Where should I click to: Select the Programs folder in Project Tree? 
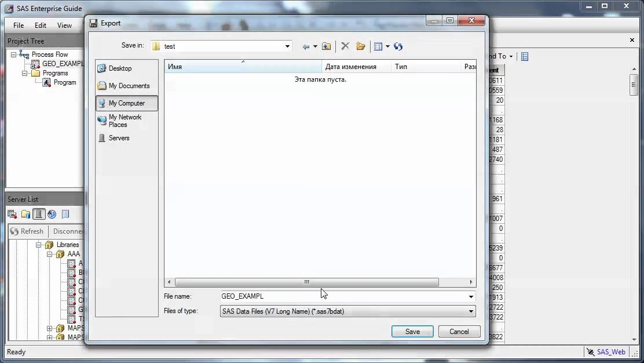tap(55, 73)
